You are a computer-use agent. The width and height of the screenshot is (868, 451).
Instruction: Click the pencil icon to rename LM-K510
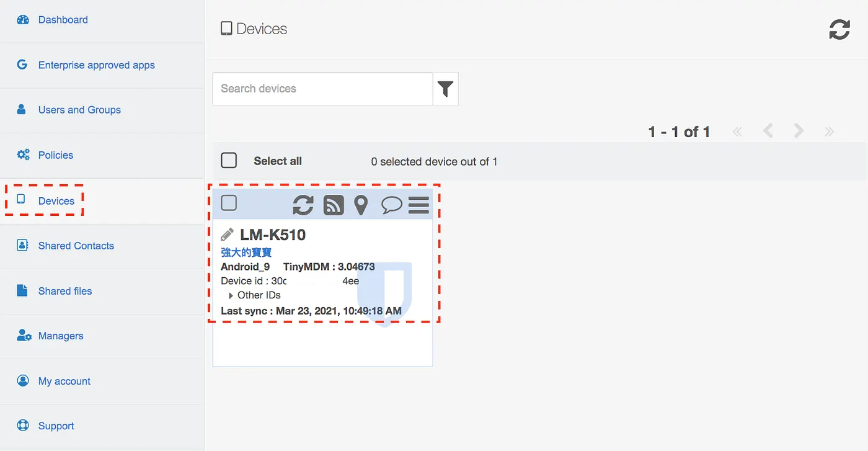click(x=228, y=234)
